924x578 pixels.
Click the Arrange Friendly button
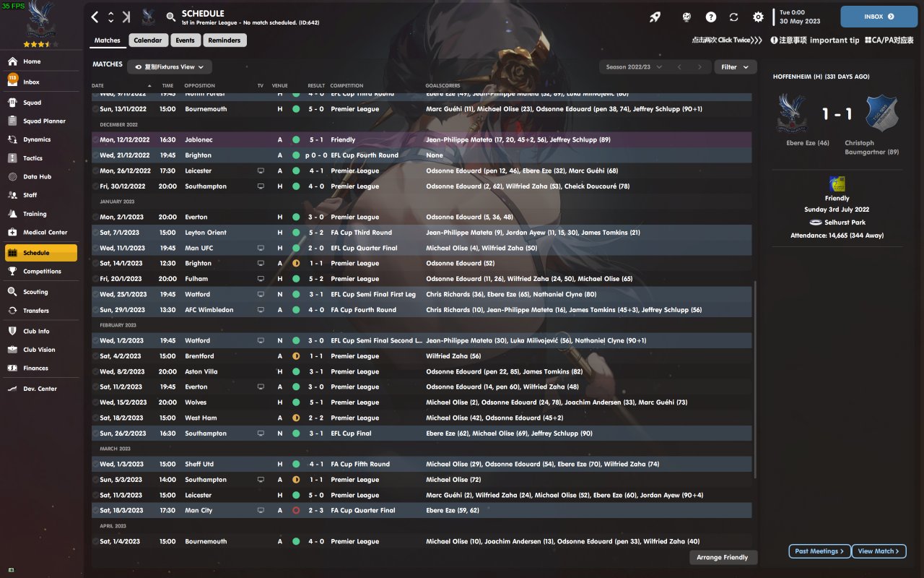pyautogui.click(x=723, y=557)
